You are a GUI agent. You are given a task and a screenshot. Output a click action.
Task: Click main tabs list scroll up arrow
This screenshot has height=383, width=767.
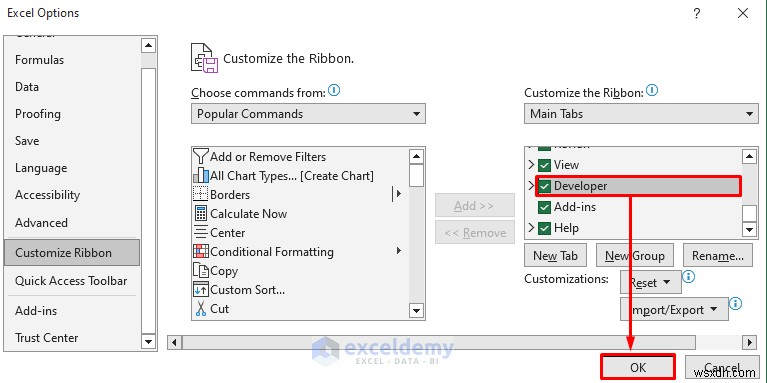tap(749, 157)
